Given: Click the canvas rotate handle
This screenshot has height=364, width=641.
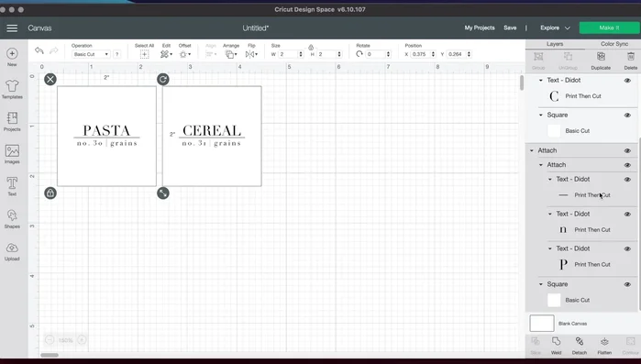Looking at the screenshot, I should click(163, 79).
